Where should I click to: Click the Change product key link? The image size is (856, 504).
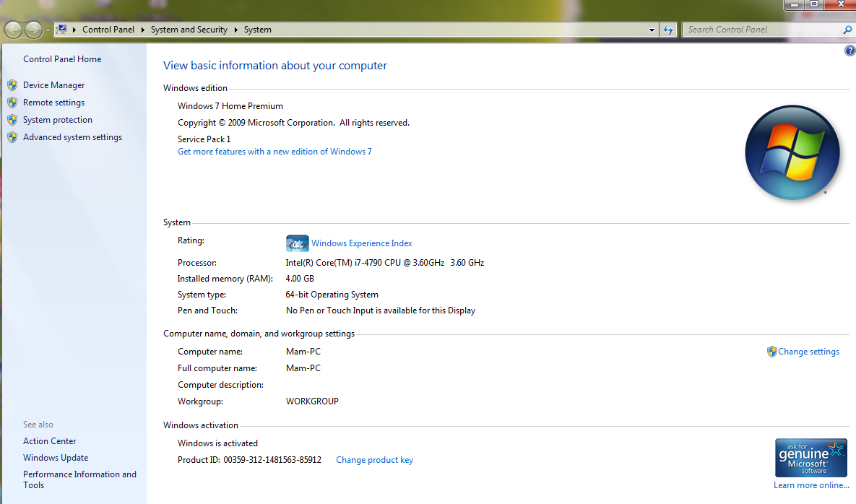click(x=374, y=460)
